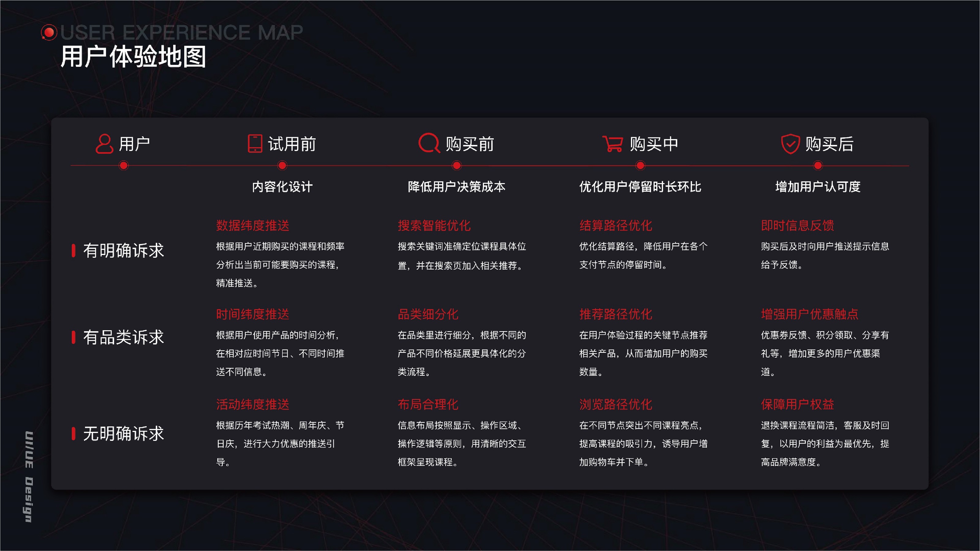980x551 pixels.
Task: Click the USER EXPERIENCE MAP English heading
Action: click(182, 33)
